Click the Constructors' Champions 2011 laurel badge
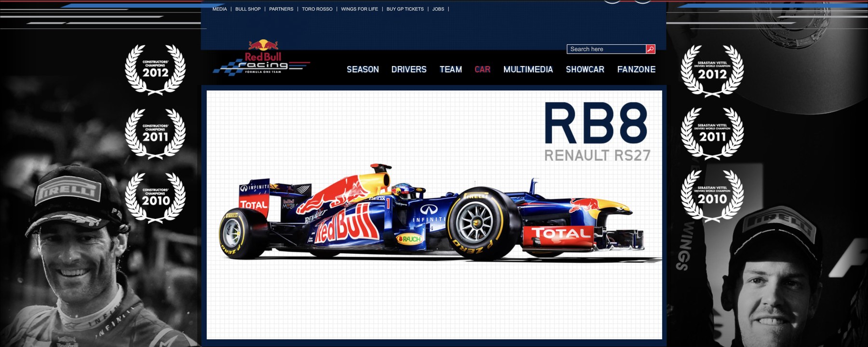This screenshot has height=347, width=868. 155,133
